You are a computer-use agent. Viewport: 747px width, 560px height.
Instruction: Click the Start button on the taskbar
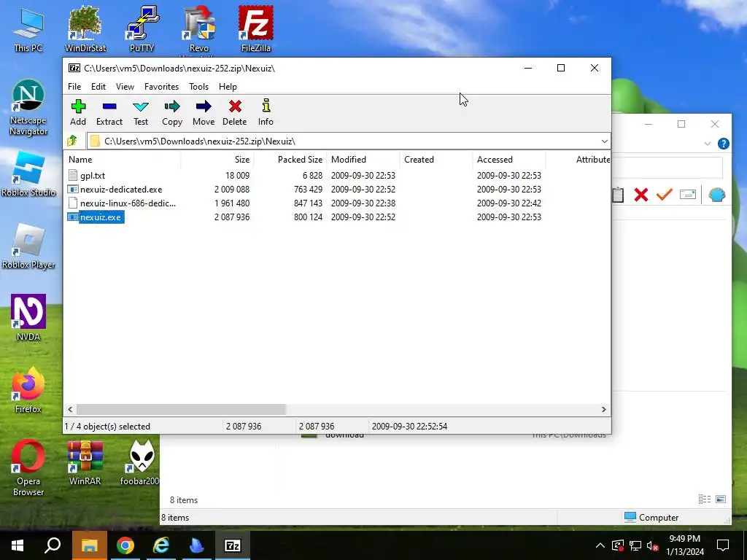18,545
